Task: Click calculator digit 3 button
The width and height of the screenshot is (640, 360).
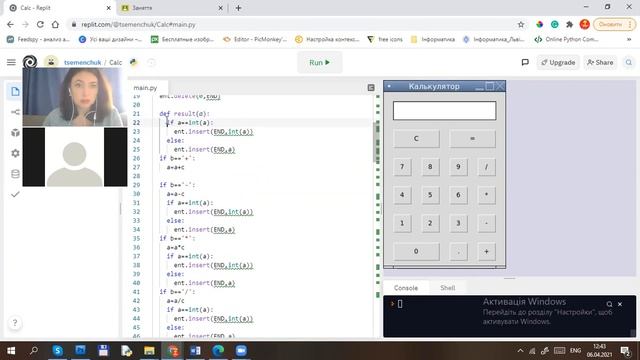Action: (x=458, y=223)
